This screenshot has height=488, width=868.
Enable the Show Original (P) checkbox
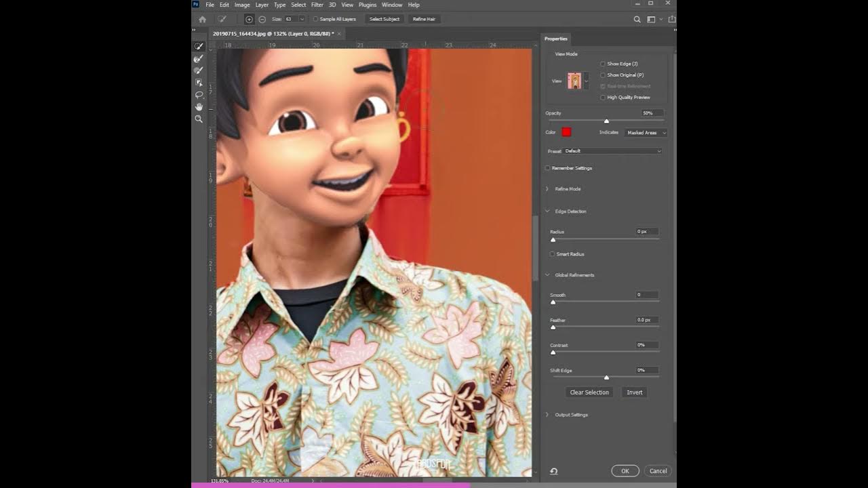(603, 75)
